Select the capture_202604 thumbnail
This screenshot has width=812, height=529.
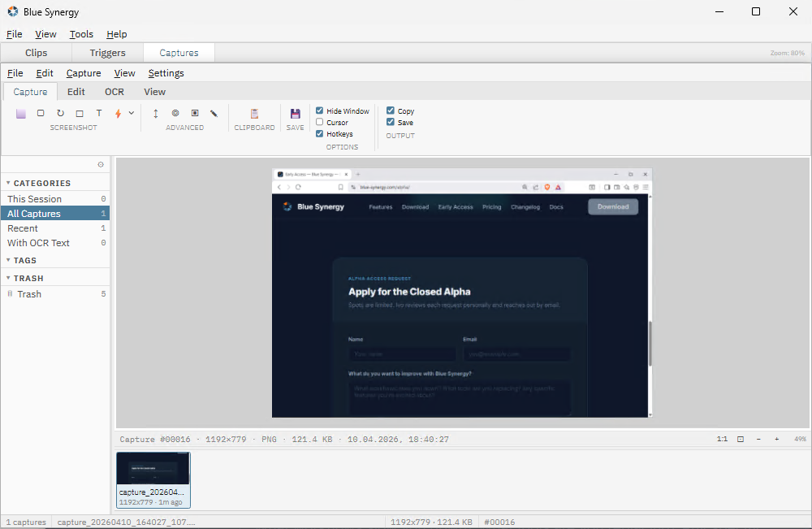tap(153, 478)
